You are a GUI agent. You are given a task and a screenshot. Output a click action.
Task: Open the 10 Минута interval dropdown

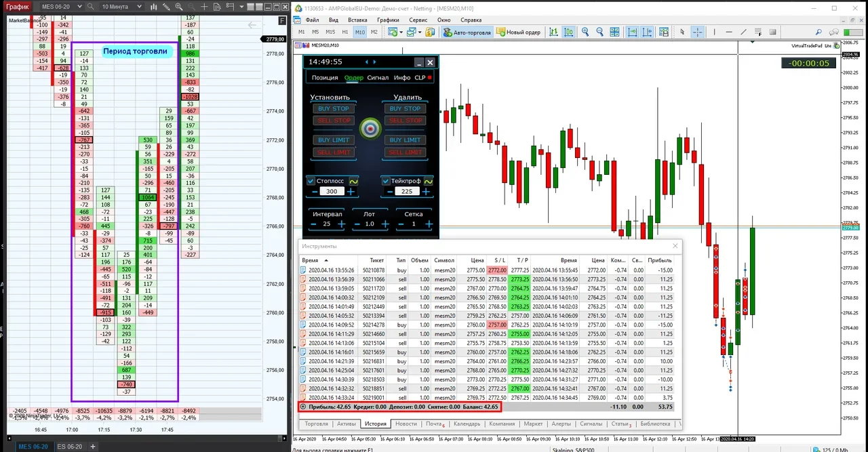121,7
